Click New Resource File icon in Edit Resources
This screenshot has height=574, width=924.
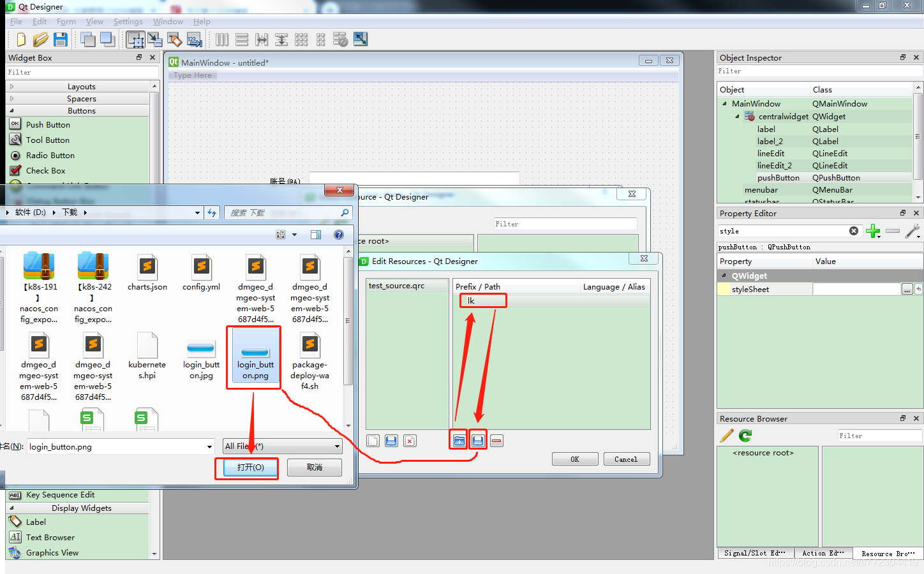(x=373, y=441)
